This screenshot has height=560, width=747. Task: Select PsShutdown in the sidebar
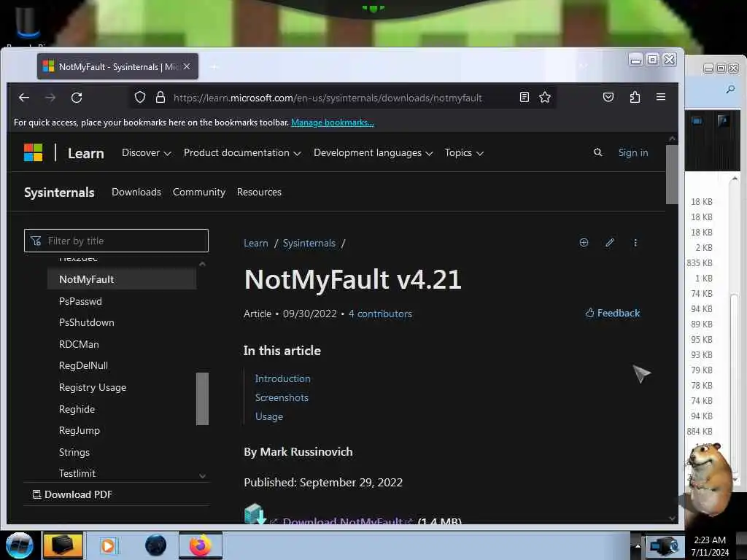[x=87, y=322]
